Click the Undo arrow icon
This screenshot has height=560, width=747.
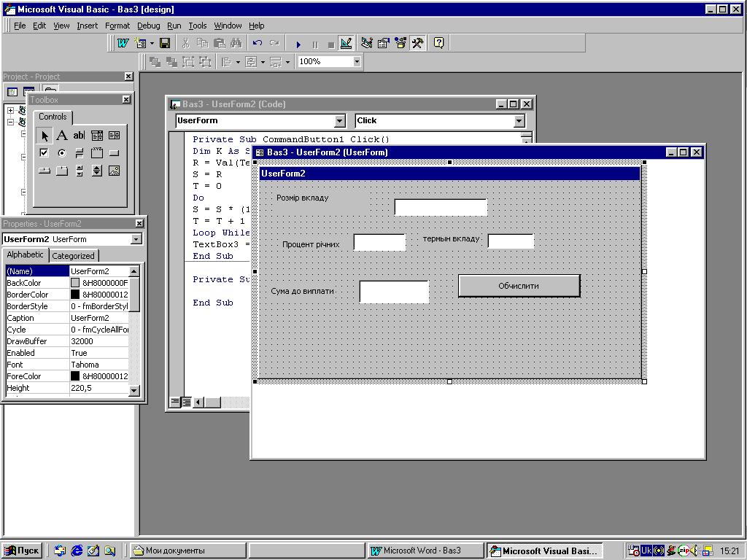pyautogui.click(x=258, y=43)
